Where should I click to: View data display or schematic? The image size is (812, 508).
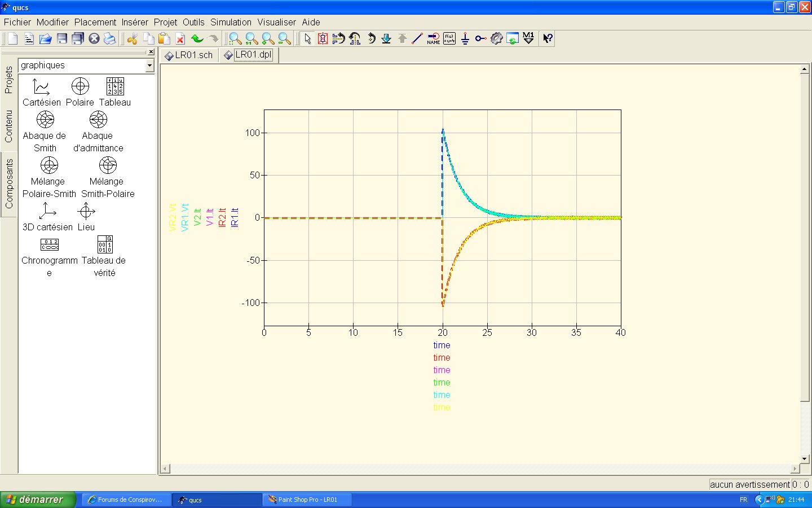click(x=513, y=38)
